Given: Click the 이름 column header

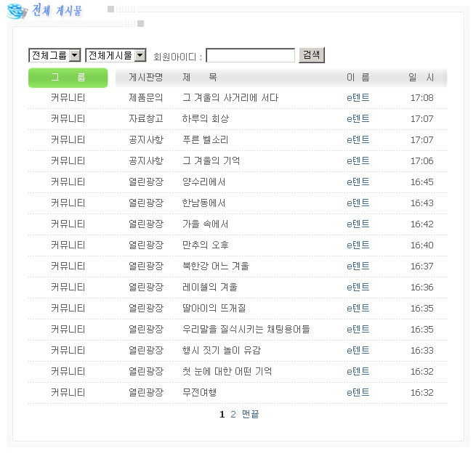Looking at the screenshot, I should (358, 78).
